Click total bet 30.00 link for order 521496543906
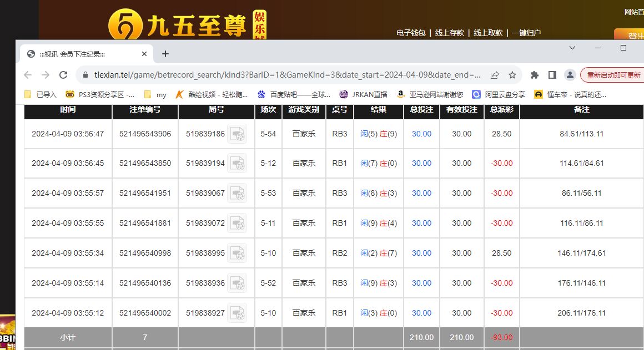This screenshot has width=644, height=350. (x=421, y=134)
